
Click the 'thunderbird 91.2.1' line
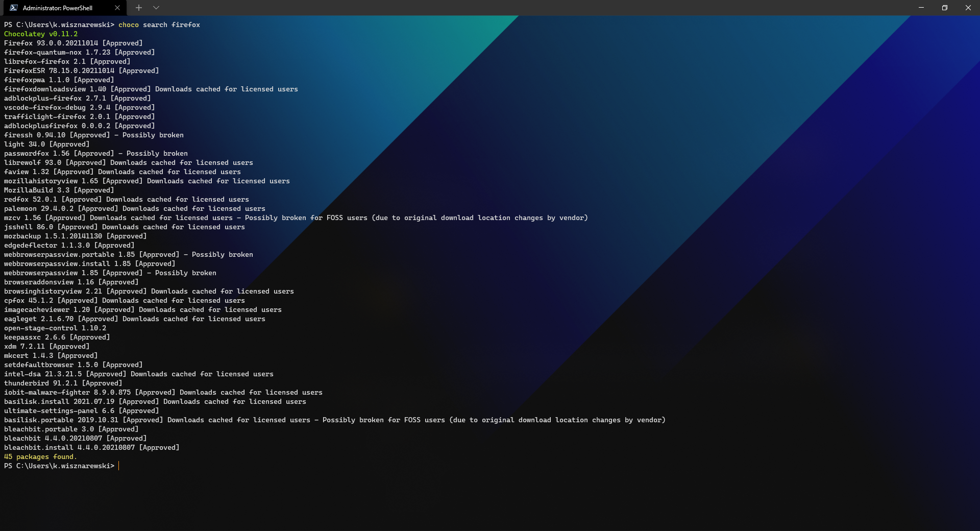tap(63, 383)
